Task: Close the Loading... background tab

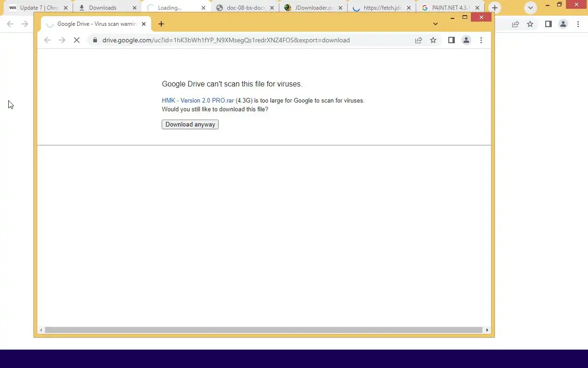Action: (x=204, y=8)
